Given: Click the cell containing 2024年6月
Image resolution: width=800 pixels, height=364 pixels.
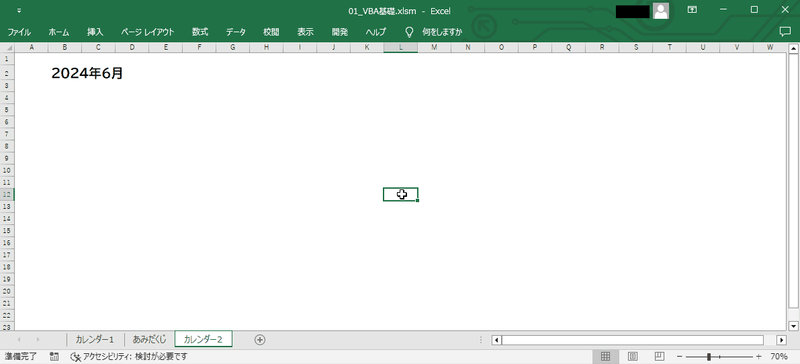Looking at the screenshot, I should 87,73.
